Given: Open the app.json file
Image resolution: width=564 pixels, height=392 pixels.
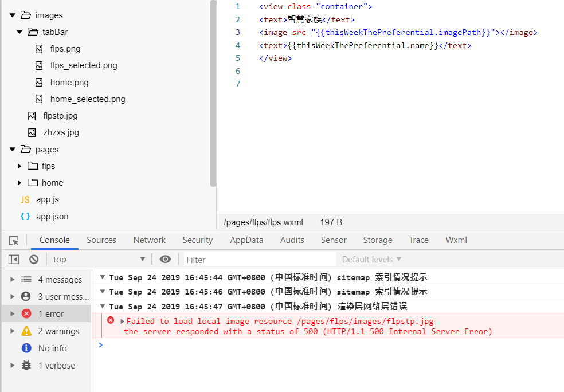Looking at the screenshot, I should coord(52,217).
